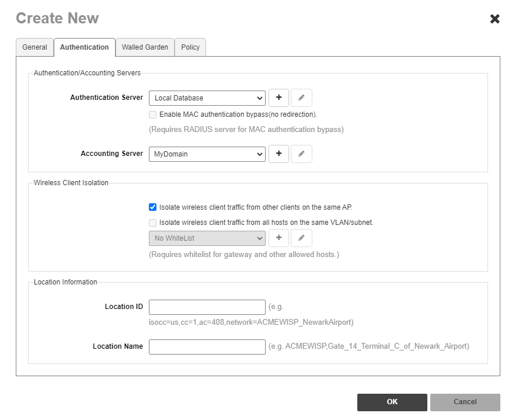Viewport: 512px width, 420px height.
Task: Add a new Authentication Server with plus icon
Action: (278, 98)
